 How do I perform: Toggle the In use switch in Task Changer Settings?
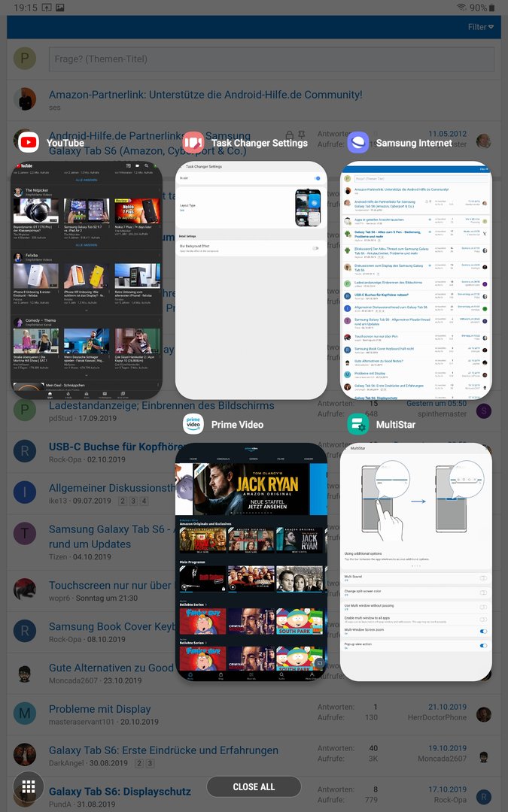[x=317, y=178]
